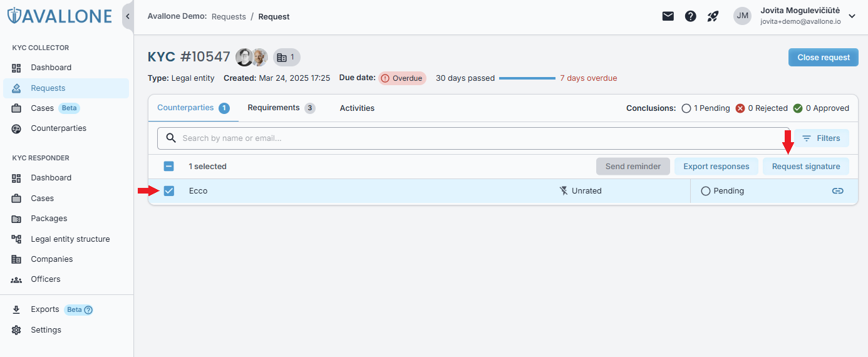Switch to the Activities tab
868x357 pixels.
click(357, 108)
